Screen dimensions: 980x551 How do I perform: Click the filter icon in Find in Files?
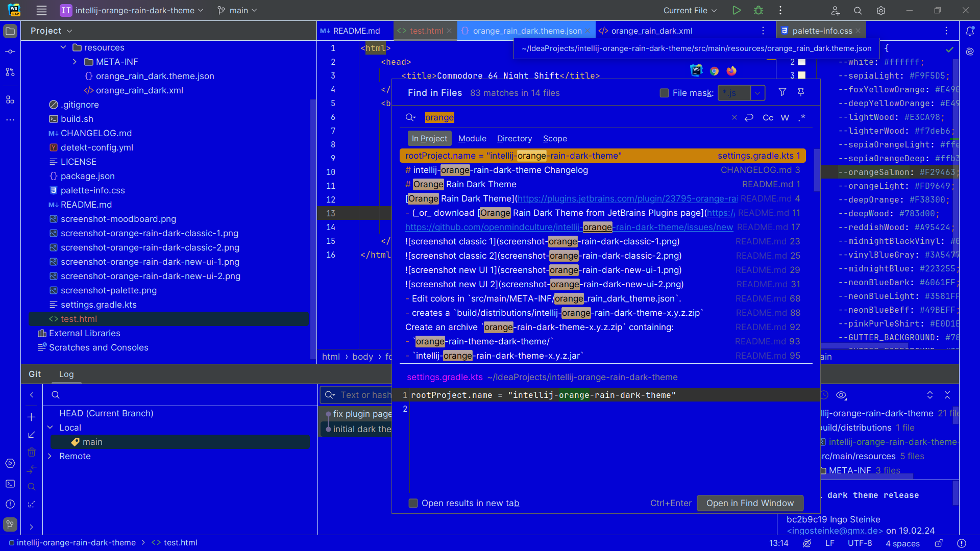(782, 92)
